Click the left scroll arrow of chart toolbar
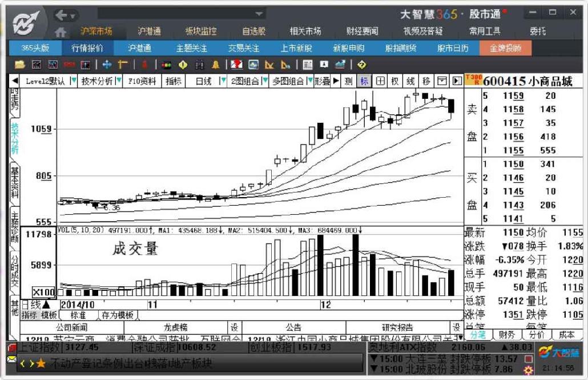The image size is (588, 380). 14,81
